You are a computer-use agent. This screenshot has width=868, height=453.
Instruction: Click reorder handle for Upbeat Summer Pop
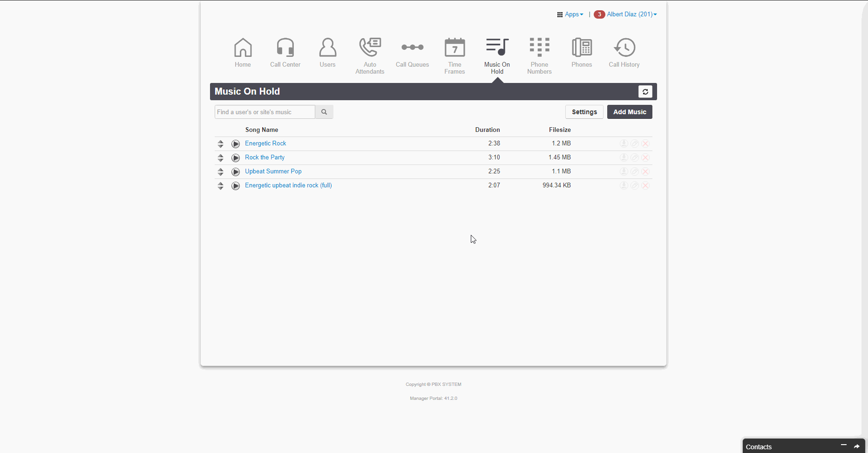[x=221, y=172]
